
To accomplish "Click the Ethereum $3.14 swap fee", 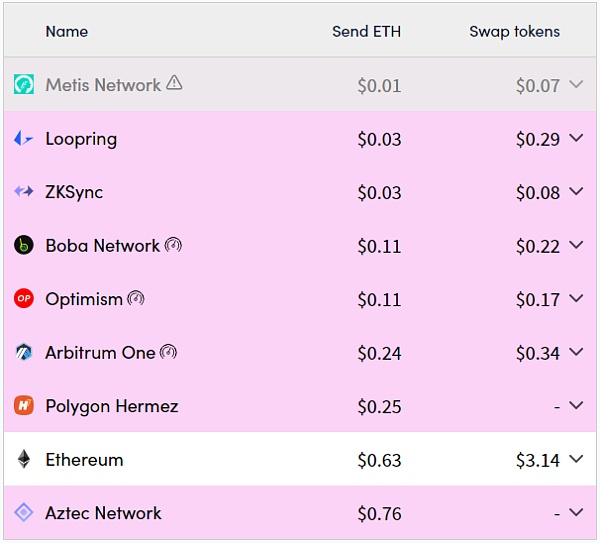I will pos(538,460).
